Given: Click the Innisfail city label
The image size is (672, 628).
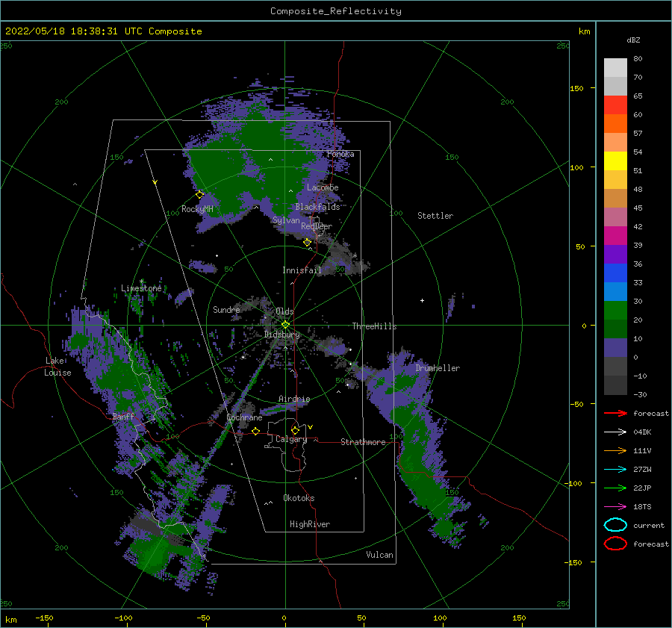Looking at the screenshot, I should click(302, 270).
